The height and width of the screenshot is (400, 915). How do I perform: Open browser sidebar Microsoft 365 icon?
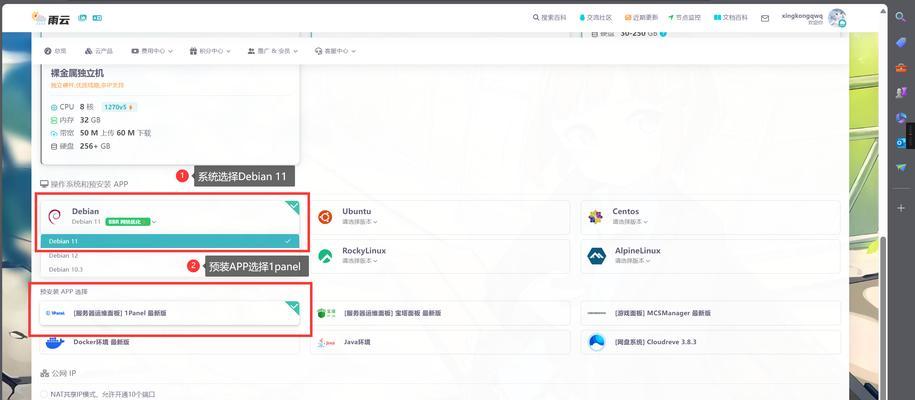(900, 117)
